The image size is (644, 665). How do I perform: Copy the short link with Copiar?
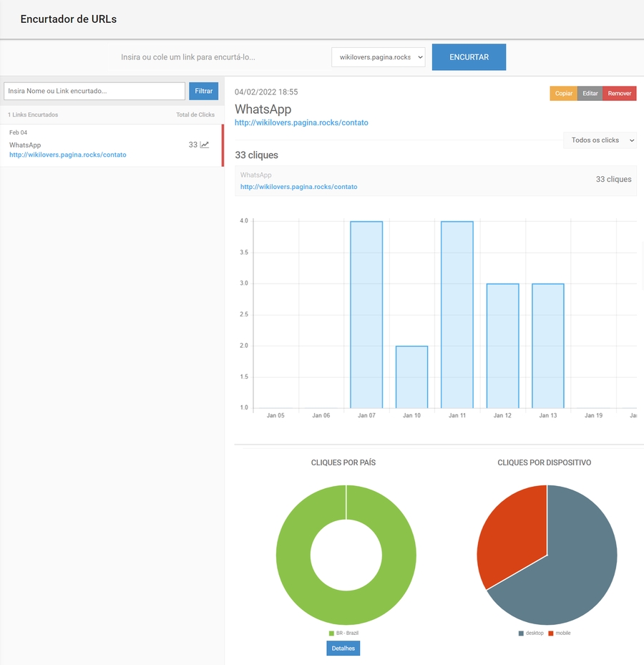pos(563,94)
